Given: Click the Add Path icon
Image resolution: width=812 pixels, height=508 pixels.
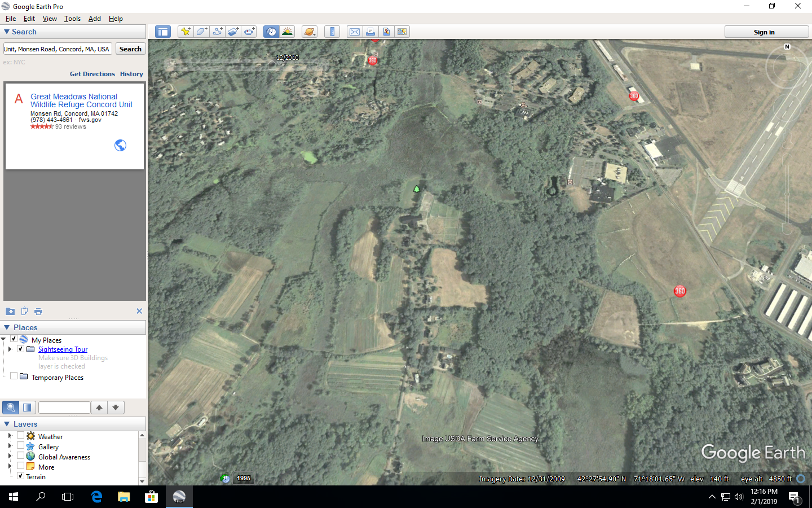Looking at the screenshot, I should [217, 32].
